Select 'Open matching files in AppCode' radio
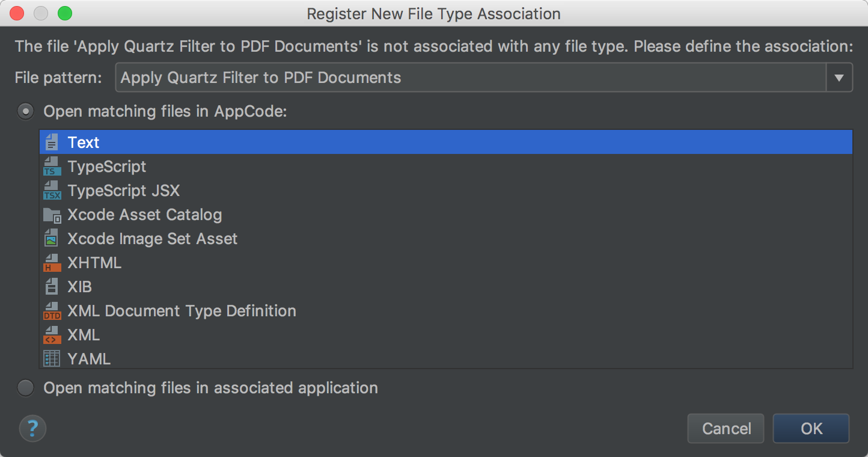The width and height of the screenshot is (868, 457). pyautogui.click(x=25, y=111)
